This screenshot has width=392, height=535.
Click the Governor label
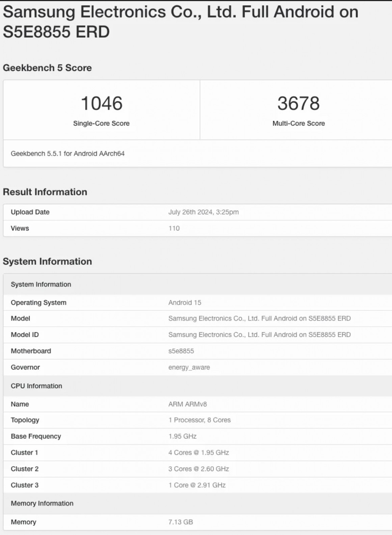pos(25,368)
